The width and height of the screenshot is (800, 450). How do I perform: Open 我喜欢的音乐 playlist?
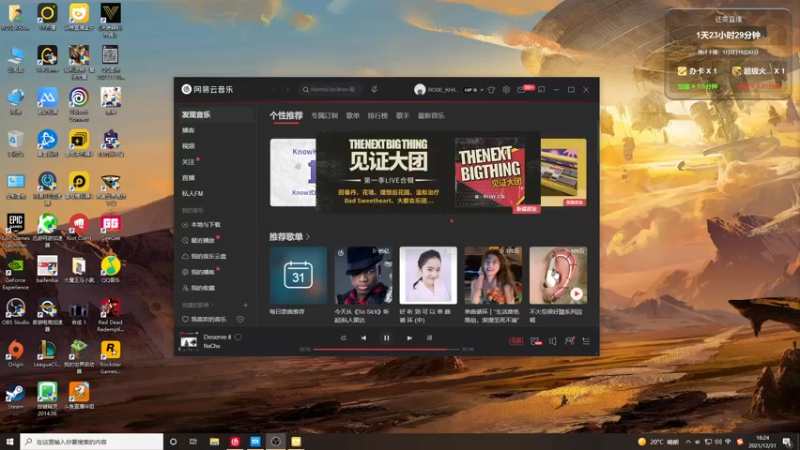click(x=208, y=319)
